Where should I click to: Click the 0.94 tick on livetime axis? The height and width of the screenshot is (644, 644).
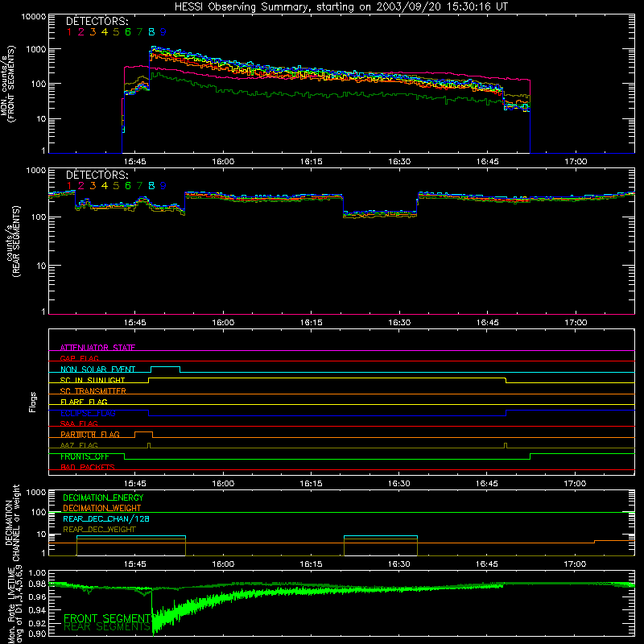(37, 609)
